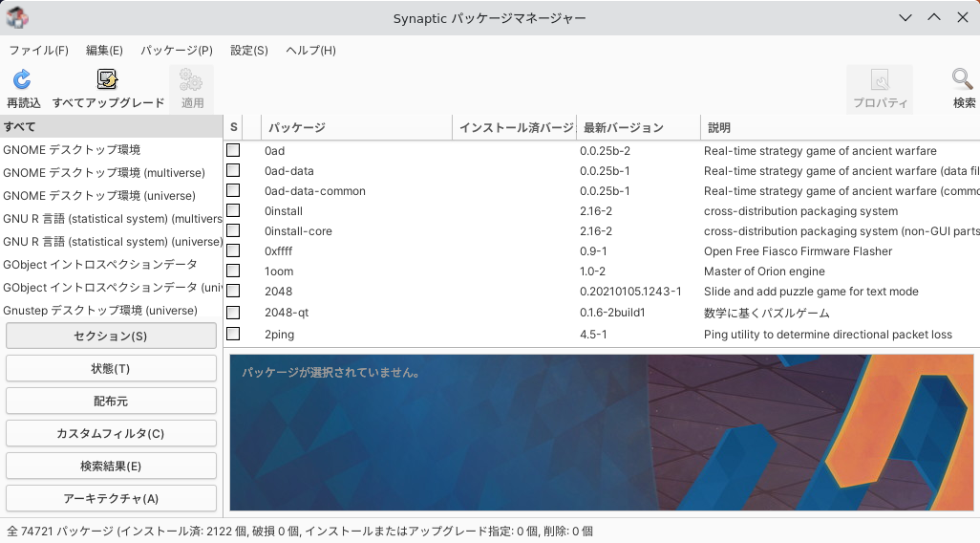Click 'Ping utility to determine directional packet loss'

pyautogui.click(x=828, y=334)
